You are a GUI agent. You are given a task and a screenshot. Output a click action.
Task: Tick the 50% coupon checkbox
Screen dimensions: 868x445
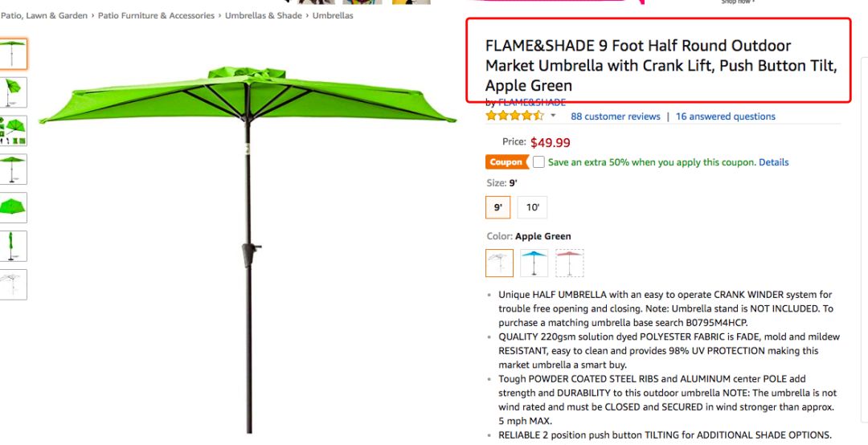(538, 162)
